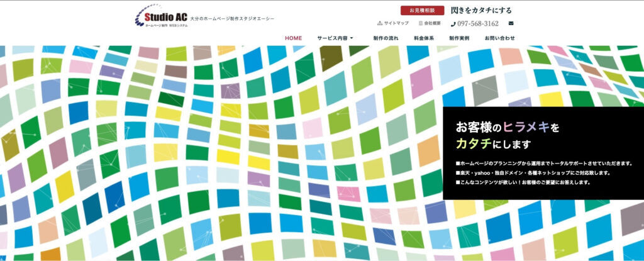Open the サービス内容 menu item
The height and width of the screenshot is (261, 644).
pos(333,38)
